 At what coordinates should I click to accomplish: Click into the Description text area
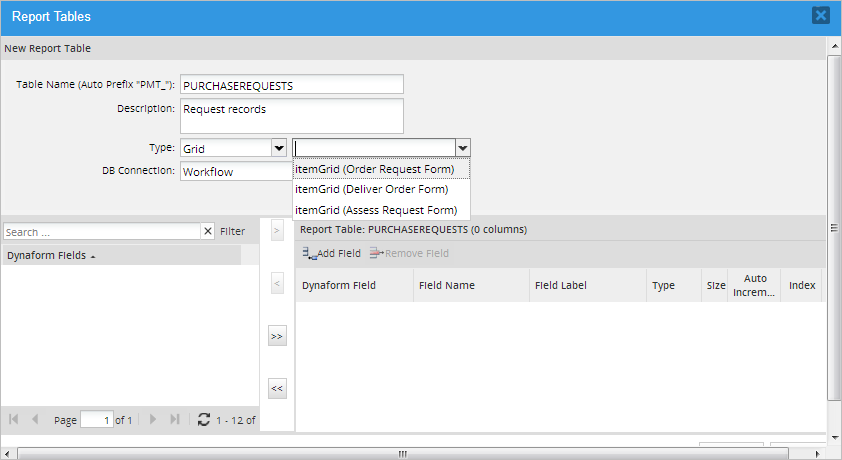(x=291, y=115)
